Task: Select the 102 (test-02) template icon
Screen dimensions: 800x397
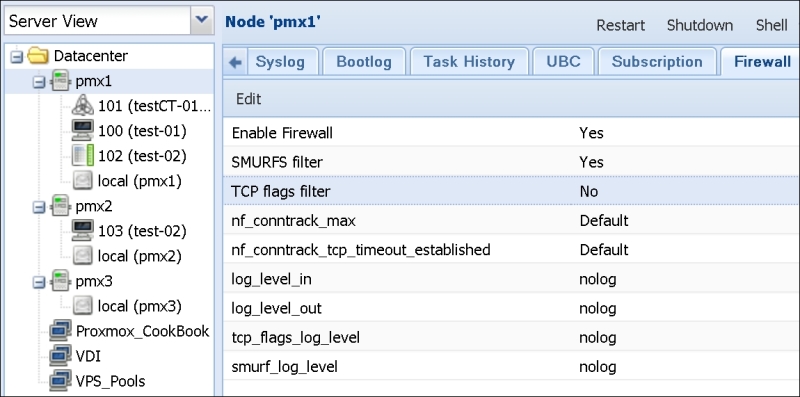Action: tap(83, 156)
